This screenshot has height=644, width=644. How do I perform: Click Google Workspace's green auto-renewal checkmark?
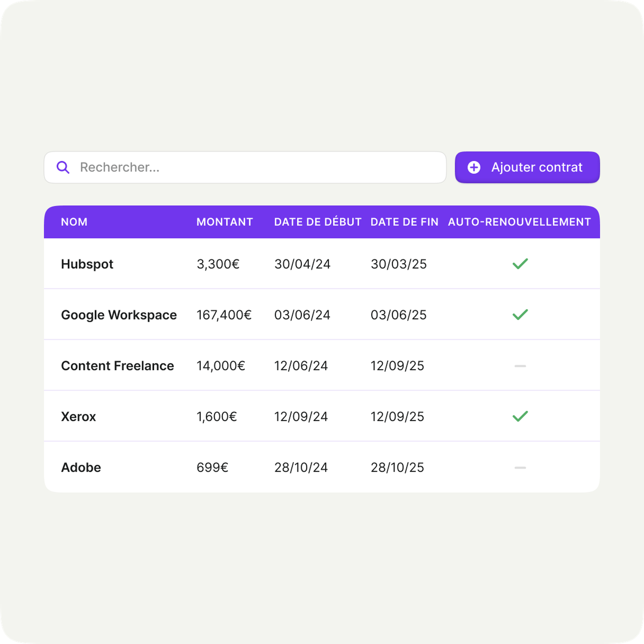pyautogui.click(x=520, y=315)
